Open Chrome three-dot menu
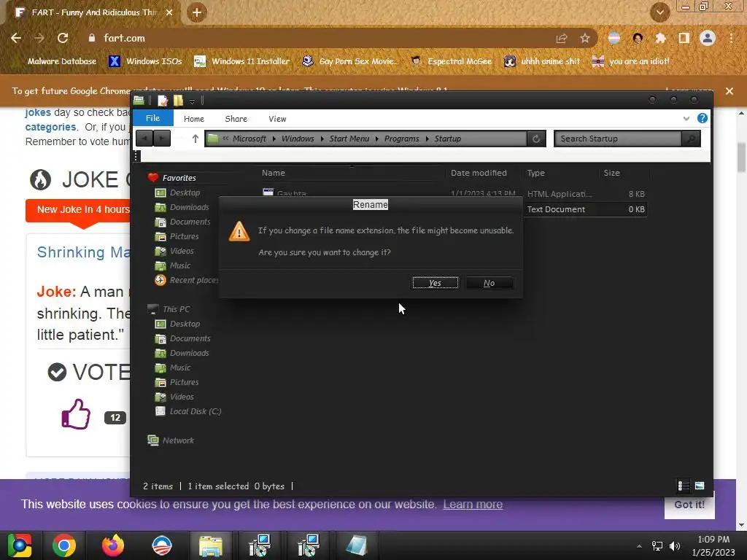 tap(731, 38)
